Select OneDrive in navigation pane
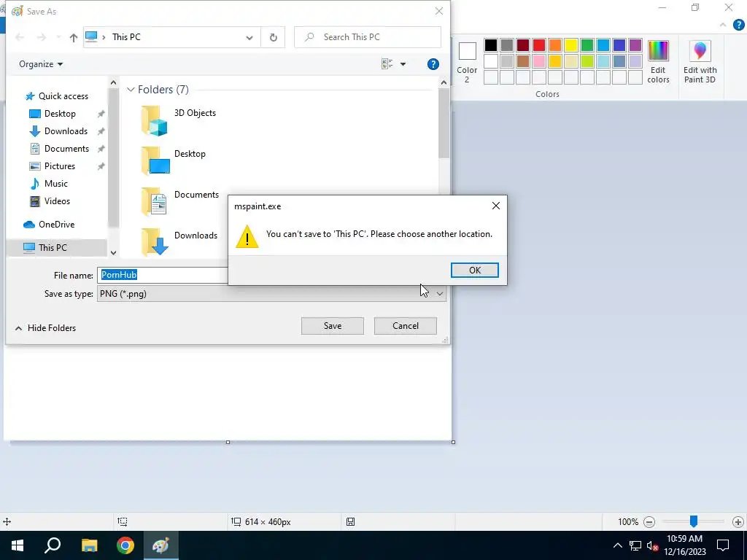This screenshot has height=560, width=747. (49, 225)
